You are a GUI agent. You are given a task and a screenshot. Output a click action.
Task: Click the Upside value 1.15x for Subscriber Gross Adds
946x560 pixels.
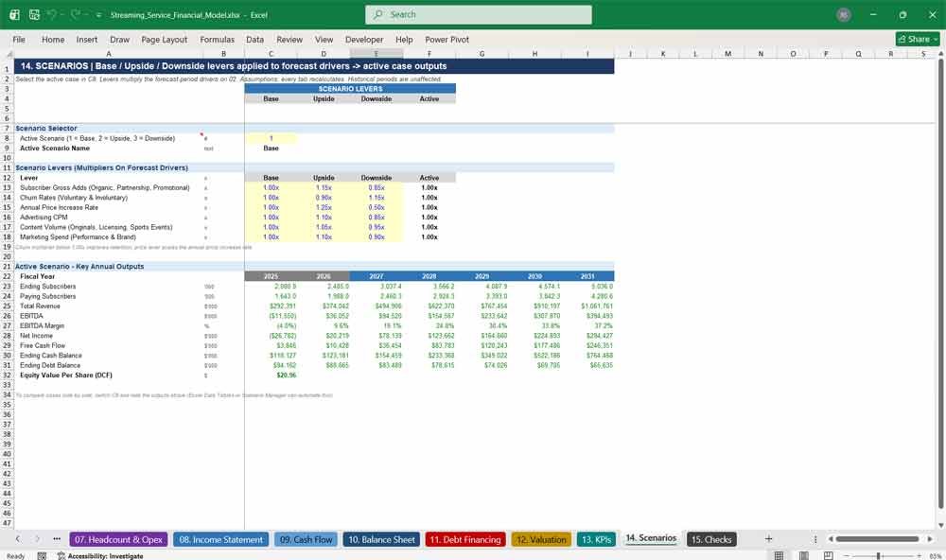(324, 187)
